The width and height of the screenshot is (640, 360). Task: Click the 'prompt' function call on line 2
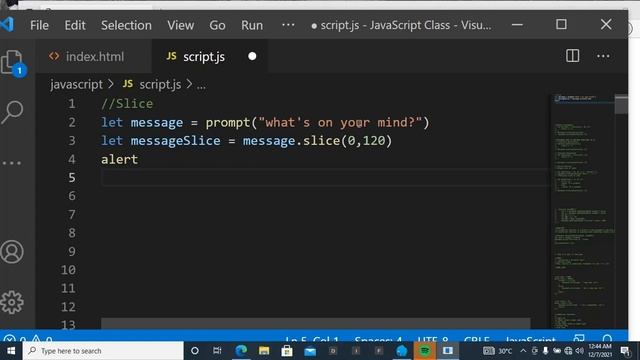(x=228, y=122)
